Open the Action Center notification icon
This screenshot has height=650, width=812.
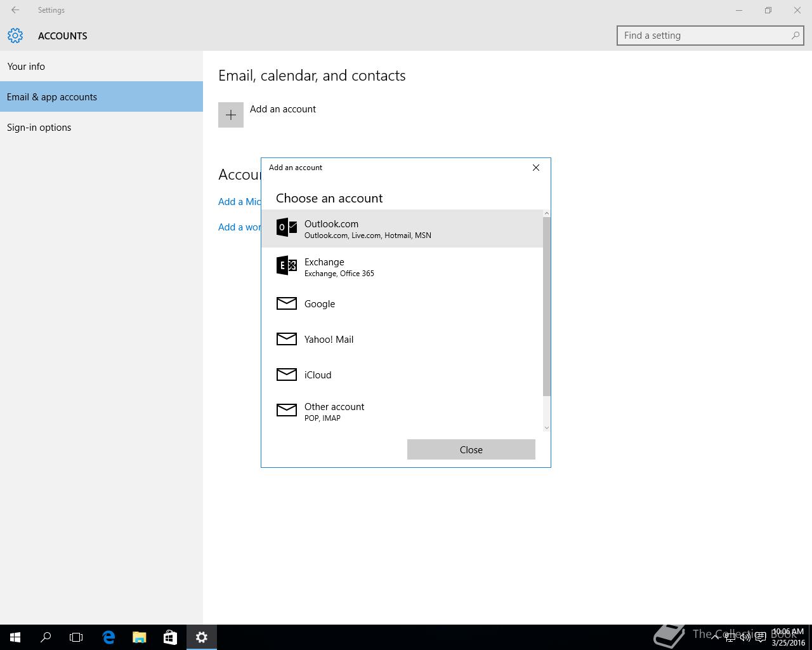760,637
